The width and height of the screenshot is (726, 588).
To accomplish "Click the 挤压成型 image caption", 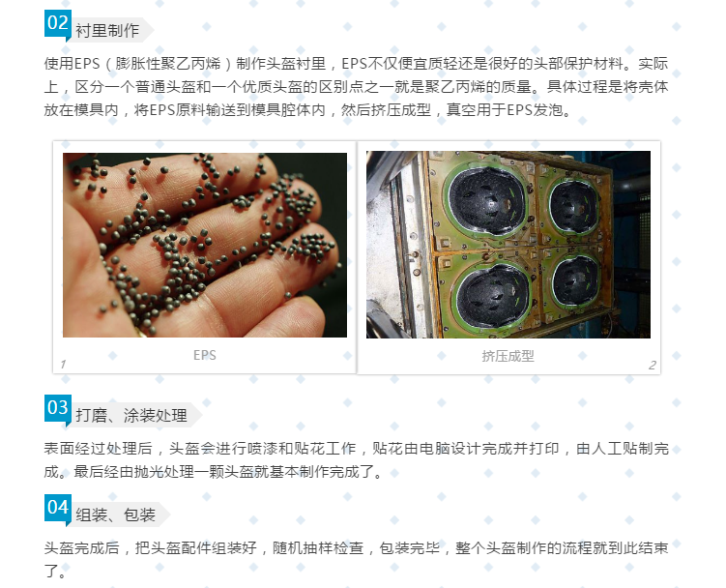I will tap(508, 356).
